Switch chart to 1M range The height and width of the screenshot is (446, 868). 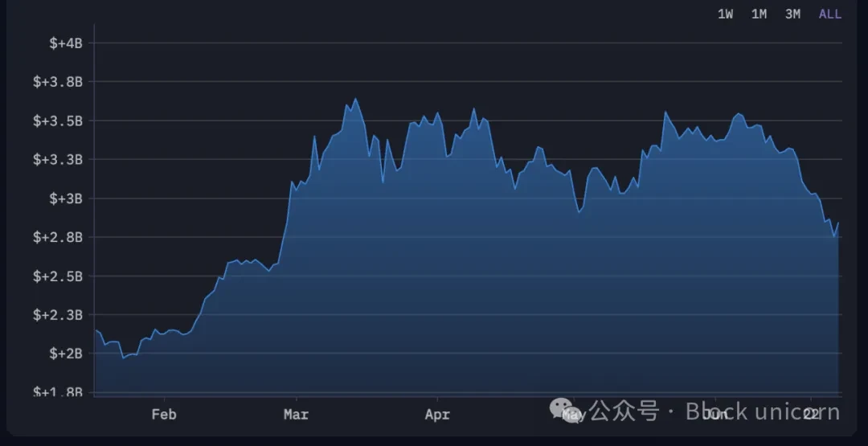coord(759,14)
